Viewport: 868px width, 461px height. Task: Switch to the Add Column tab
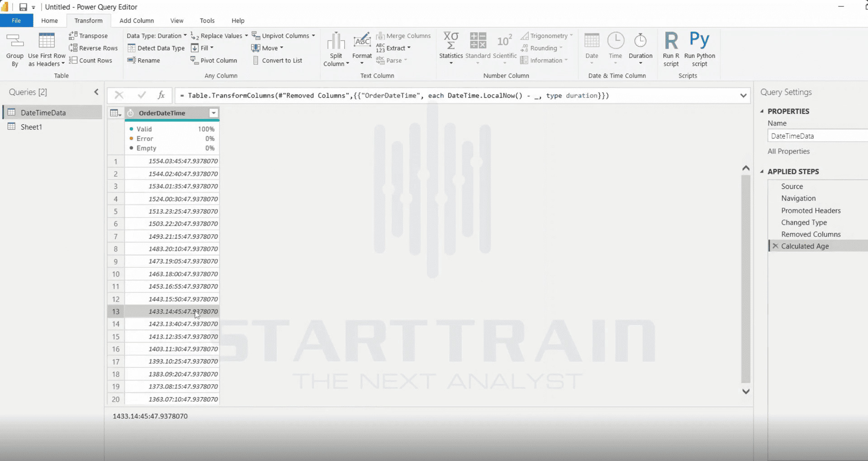(137, 21)
